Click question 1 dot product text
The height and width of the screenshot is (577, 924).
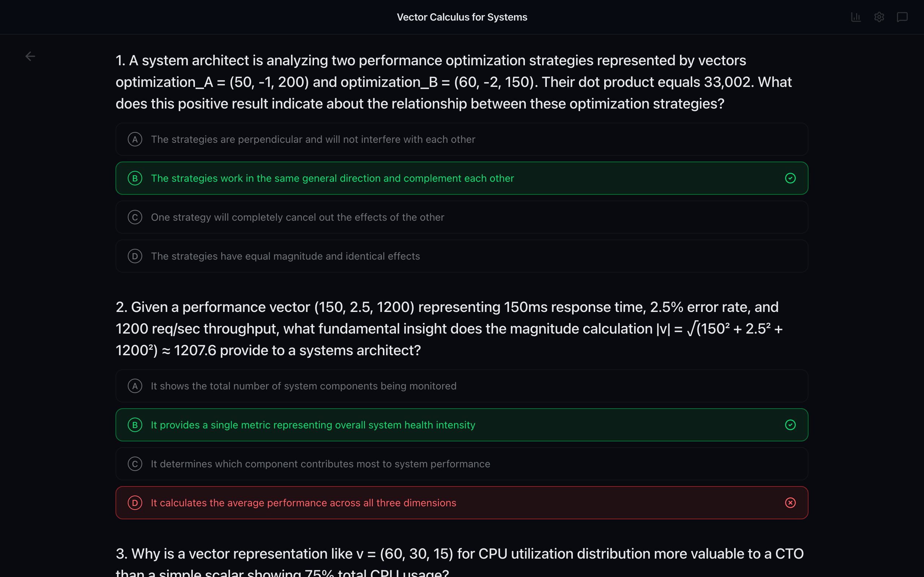(x=453, y=82)
